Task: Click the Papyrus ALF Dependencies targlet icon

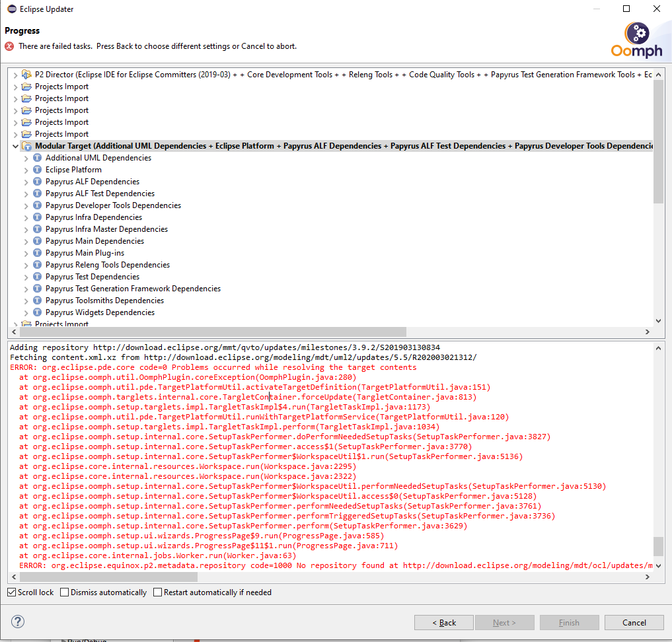Action: (37, 182)
